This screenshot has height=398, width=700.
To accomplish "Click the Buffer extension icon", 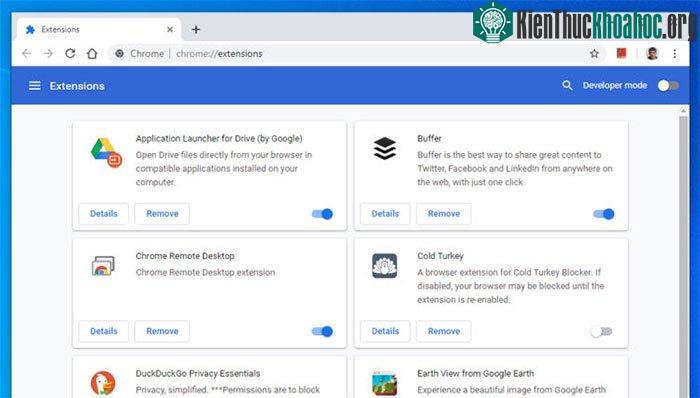I will (385, 149).
